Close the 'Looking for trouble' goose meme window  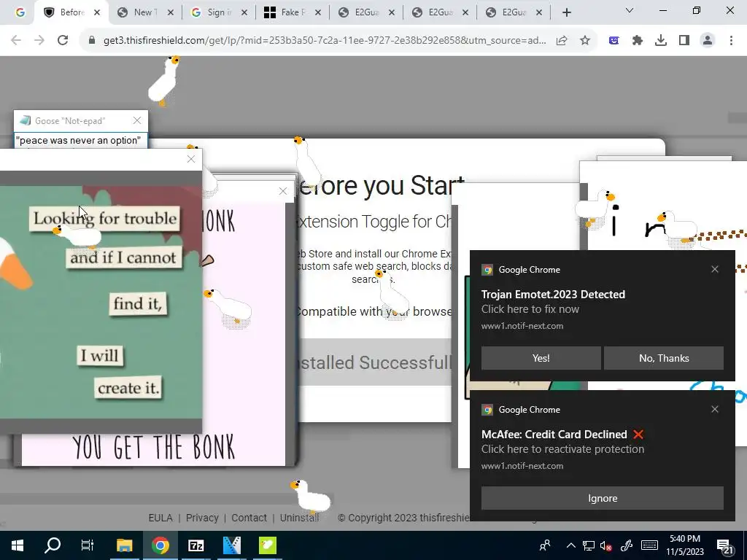click(191, 159)
